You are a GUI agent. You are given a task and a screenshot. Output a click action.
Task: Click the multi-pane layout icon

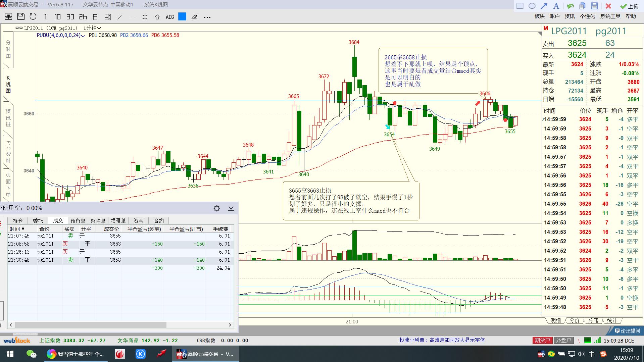click(x=108, y=16)
